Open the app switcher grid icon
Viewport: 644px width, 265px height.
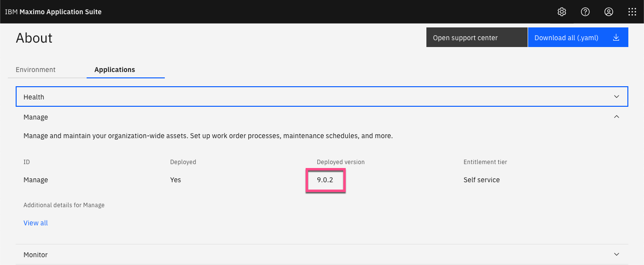click(632, 12)
